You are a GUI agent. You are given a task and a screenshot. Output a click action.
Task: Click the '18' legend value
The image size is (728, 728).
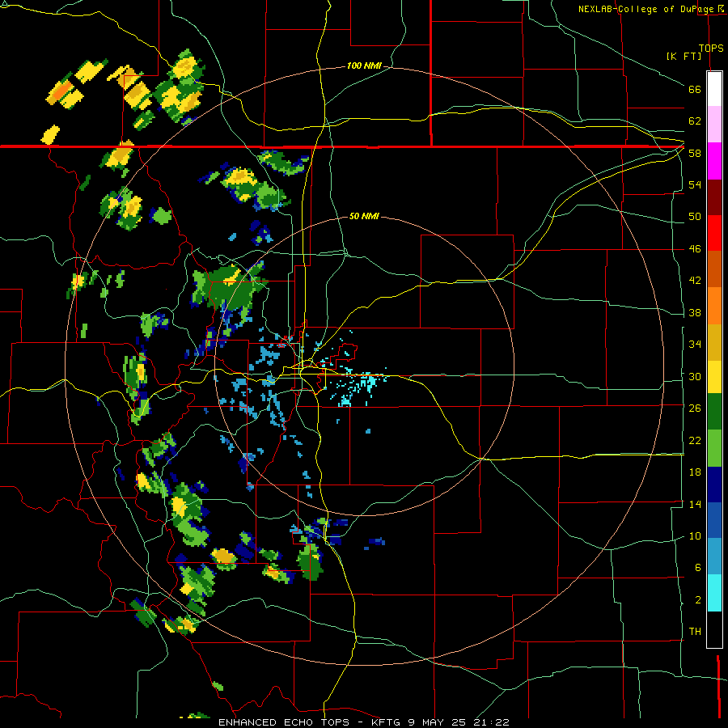point(695,472)
